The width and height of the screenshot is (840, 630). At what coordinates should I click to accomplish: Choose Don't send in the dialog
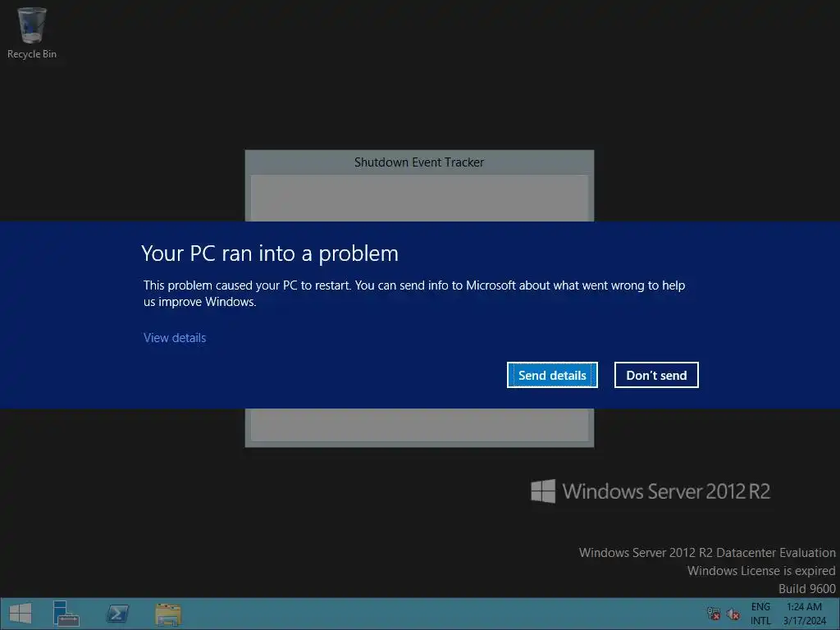[656, 375]
